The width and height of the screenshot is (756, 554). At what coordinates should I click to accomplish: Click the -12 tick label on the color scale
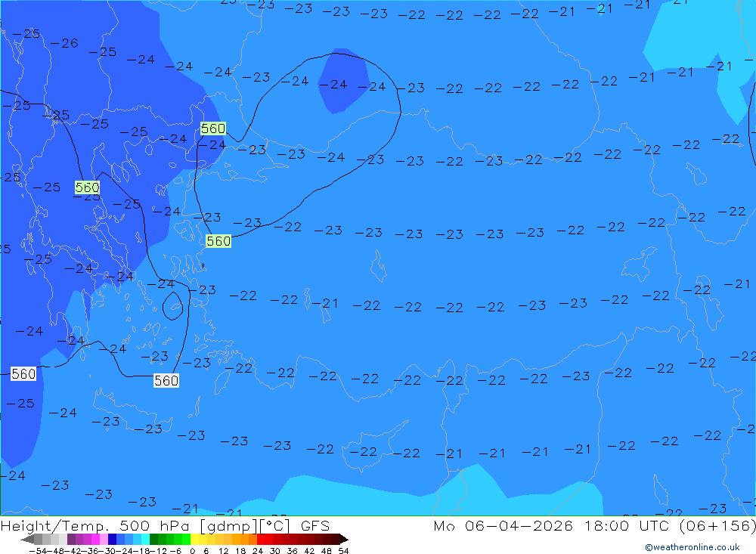tap(158, 551)
